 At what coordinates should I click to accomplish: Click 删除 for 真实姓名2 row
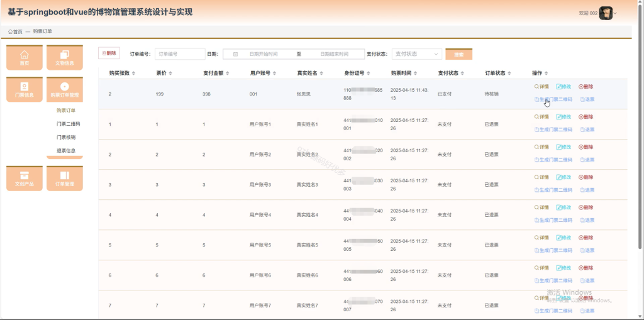point(586,147)
